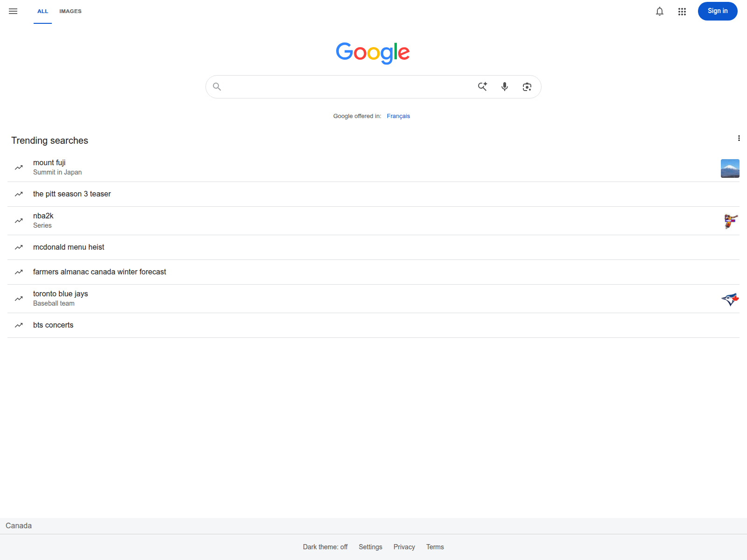Screen dimensions: 747x560
Task: Click trending arrow beside mcdonald menu heist
Action: click(19, 247)
